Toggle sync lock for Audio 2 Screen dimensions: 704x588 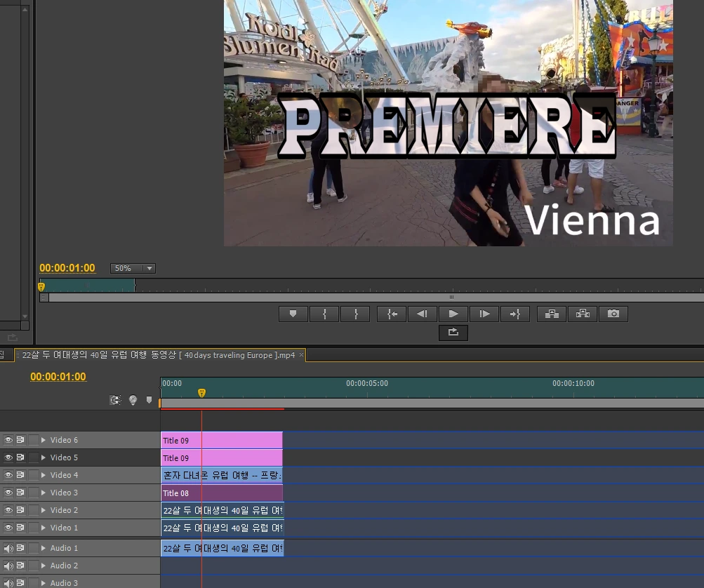tap(20, 566)
